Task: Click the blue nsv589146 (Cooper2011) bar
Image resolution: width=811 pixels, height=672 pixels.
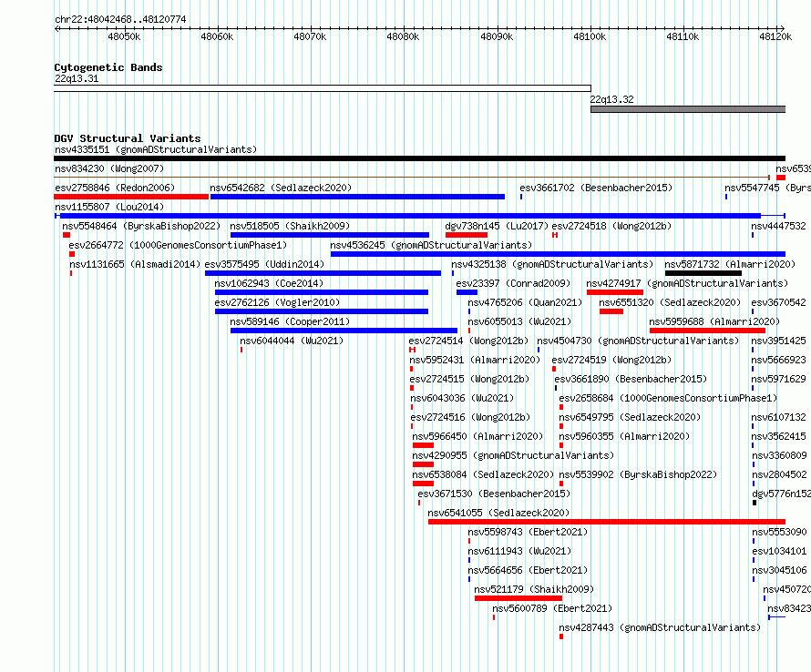Action: [344, 331]
